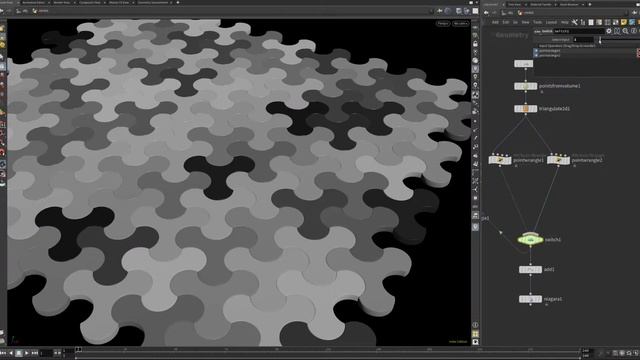Open the No cam camera dropdown
Screen dimensions: 640x360
click(x=460, y=24)
